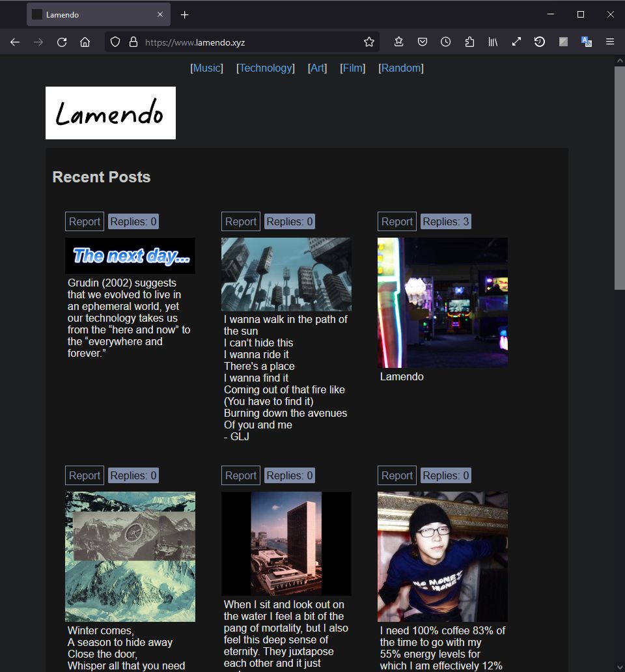Click the scrollbar down arrow

(x=619, y=667)
